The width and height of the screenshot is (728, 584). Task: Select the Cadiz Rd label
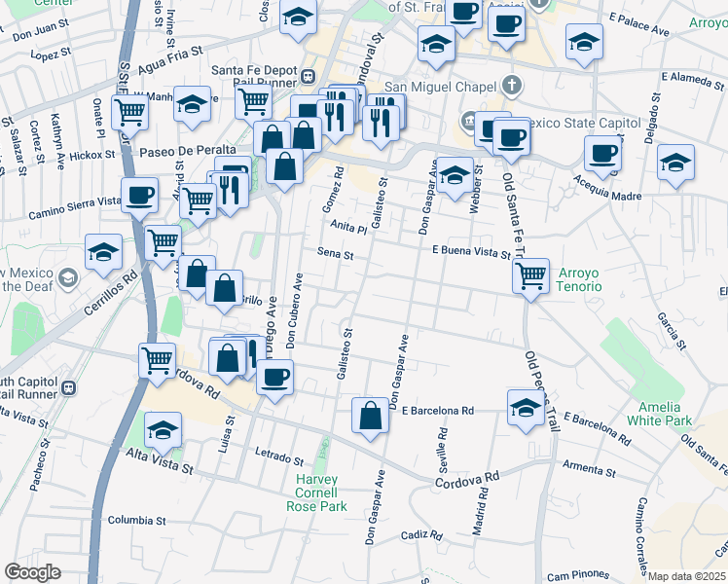click(x=421, y=535)
